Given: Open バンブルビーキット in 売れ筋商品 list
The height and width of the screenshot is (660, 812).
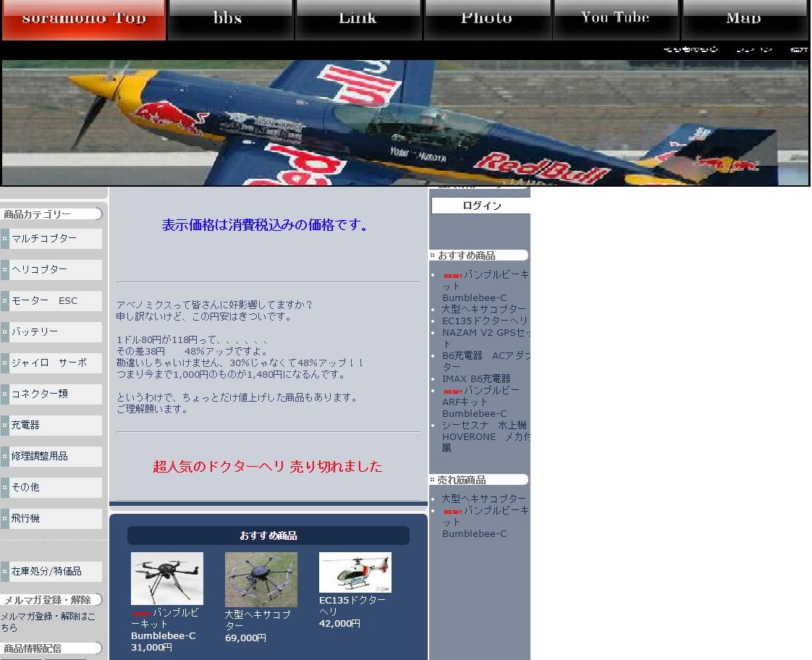Looking at the screenshot, I should click(485, 522).
